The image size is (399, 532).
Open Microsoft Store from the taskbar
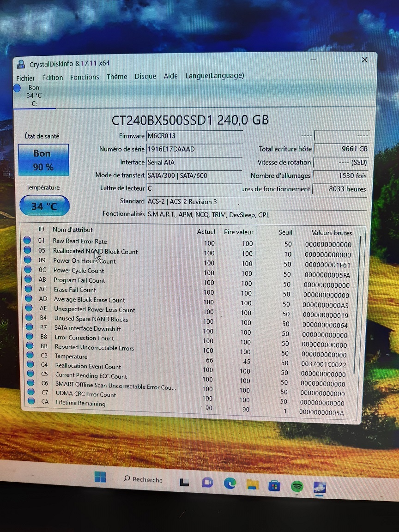(x=274, y=486)
